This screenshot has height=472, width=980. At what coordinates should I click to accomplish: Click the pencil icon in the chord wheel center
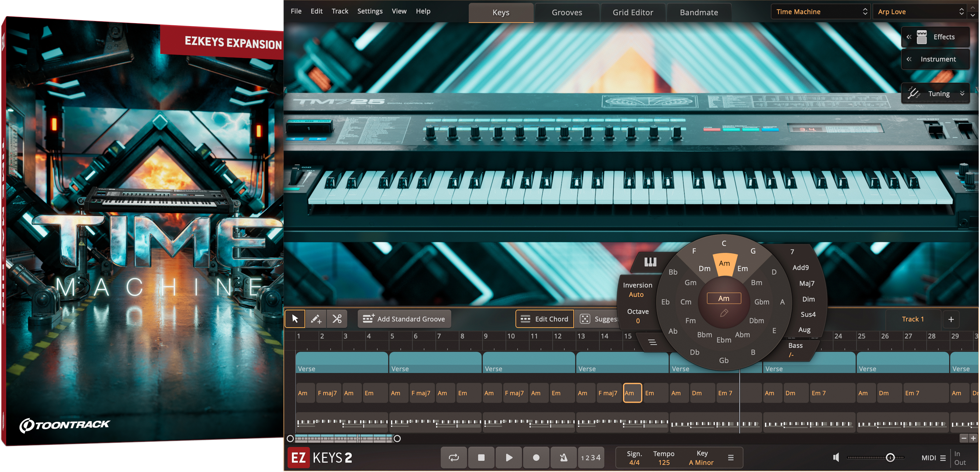(724, 313)
